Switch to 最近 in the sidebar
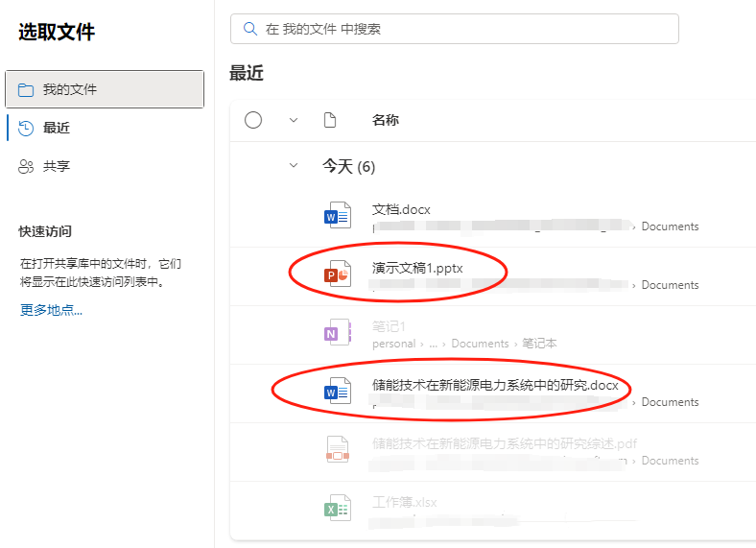 point(56,128)
